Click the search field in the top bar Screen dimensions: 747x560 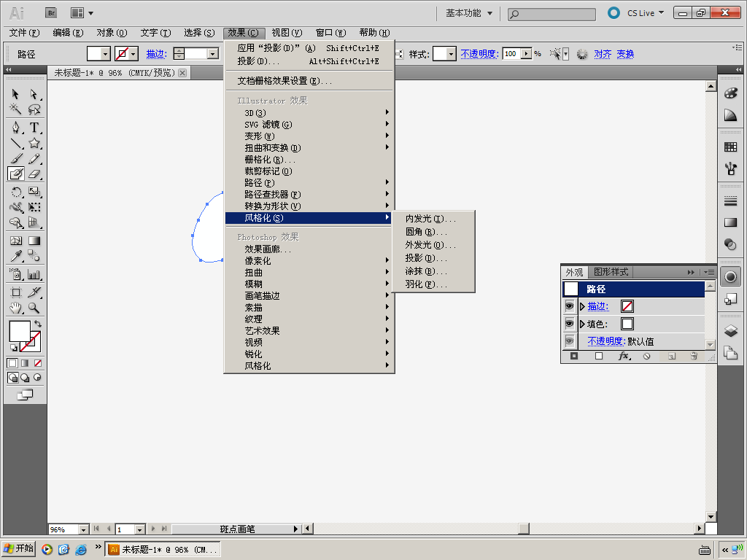coord(551,14)
